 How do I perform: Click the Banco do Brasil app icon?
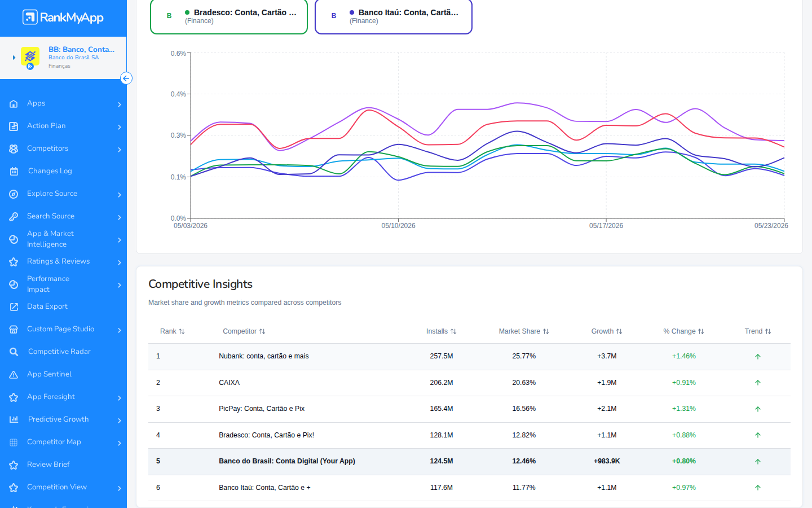click(x=30, y=56)
